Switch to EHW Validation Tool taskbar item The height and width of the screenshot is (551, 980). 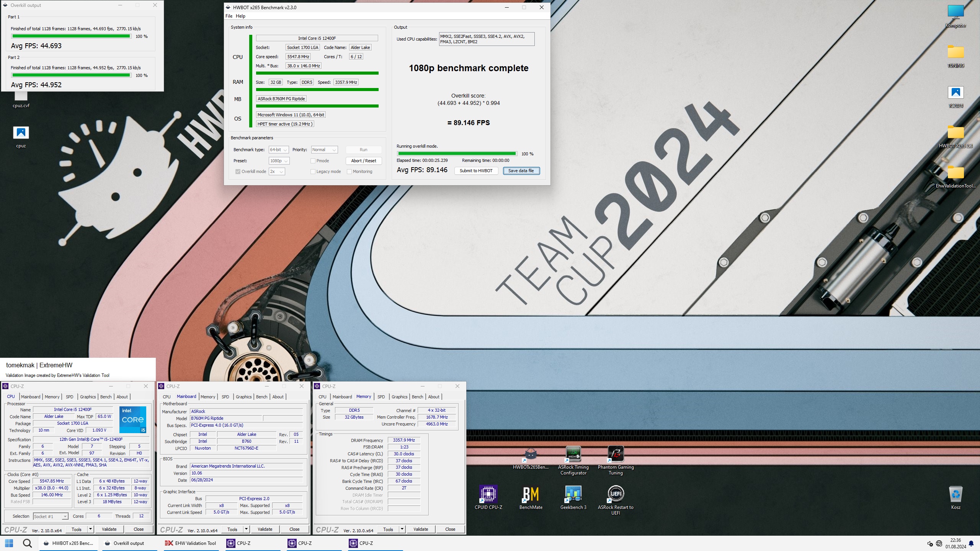pos(190,543)
